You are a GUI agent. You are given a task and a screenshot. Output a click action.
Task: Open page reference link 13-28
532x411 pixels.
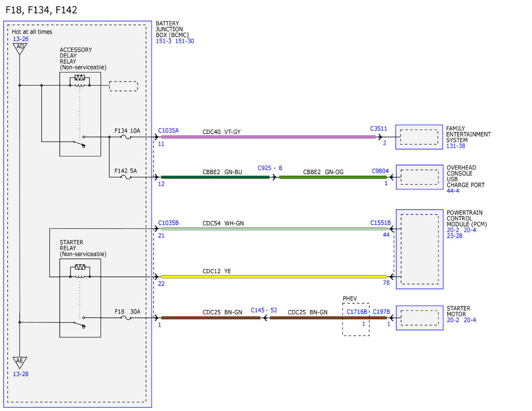[x=20, y=374]
